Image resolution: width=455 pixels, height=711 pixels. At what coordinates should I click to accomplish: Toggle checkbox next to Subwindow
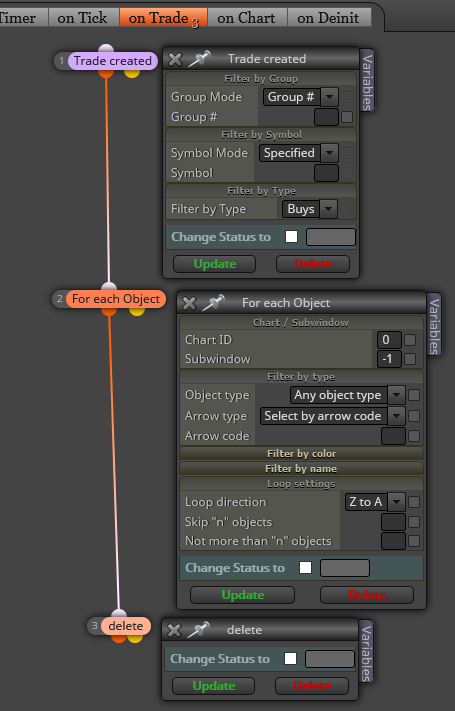(410, 359)
